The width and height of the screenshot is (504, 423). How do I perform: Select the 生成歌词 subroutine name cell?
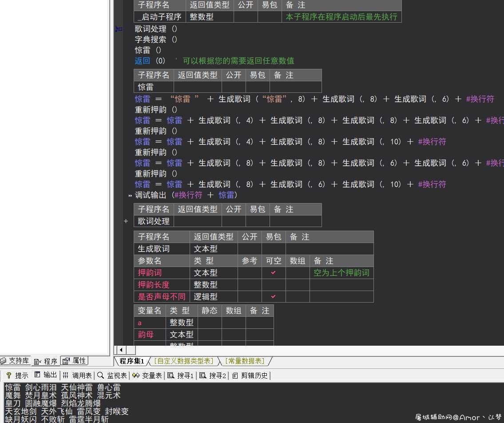pyautogui.click(x=162, y=249)
